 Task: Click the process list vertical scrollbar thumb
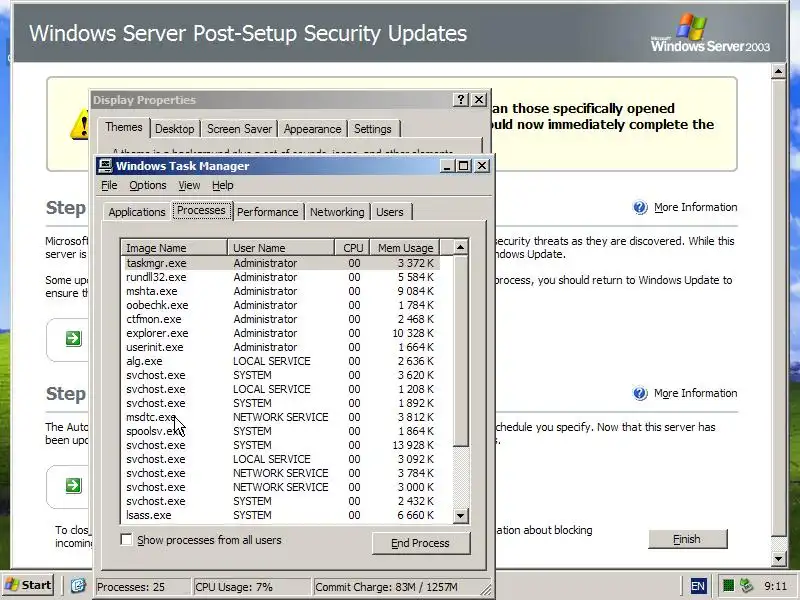pos(460,351)
